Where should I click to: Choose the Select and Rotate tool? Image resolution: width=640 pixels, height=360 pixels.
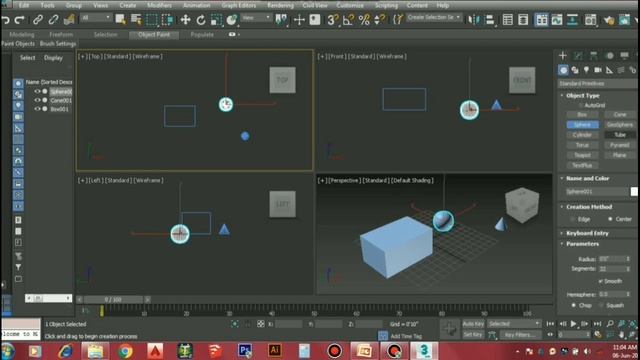[201, 19]
